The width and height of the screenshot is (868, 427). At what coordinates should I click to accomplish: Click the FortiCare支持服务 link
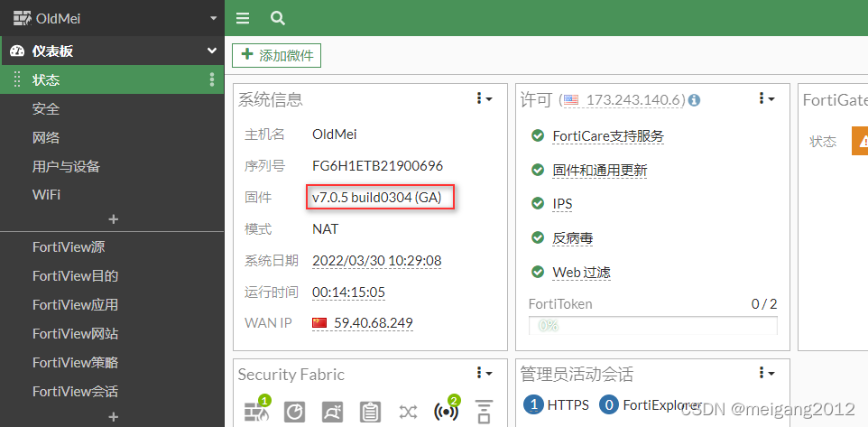(608, 136)
